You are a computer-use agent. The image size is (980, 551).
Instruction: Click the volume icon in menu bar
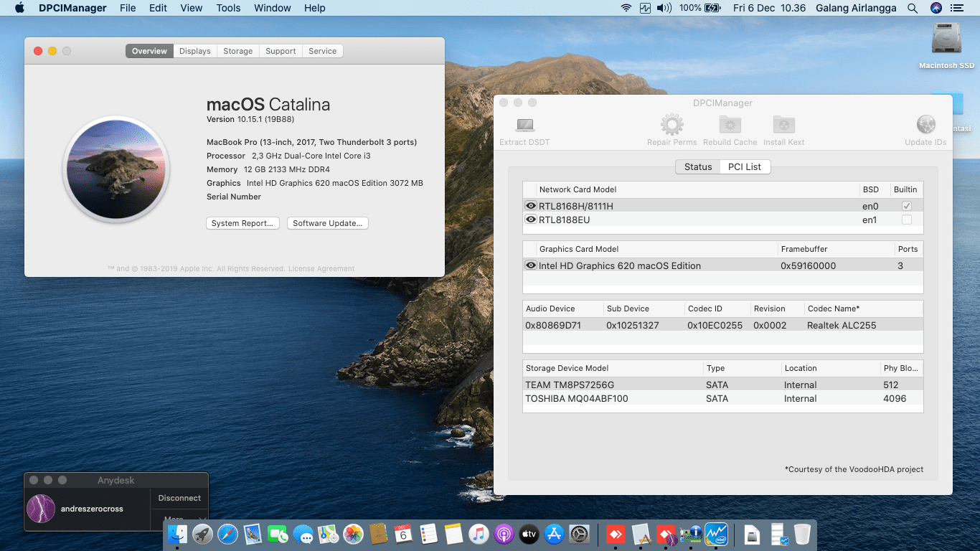point(664,8)
